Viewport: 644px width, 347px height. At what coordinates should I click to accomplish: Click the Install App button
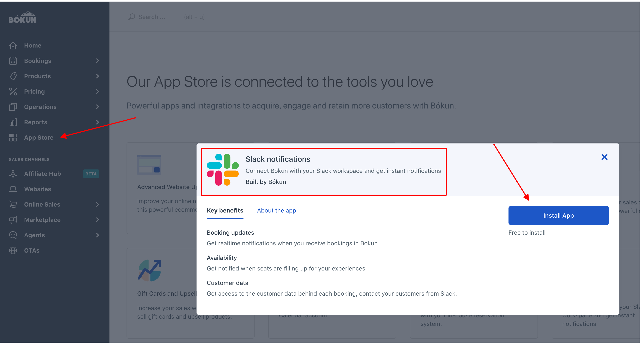[x=562, y=217]
